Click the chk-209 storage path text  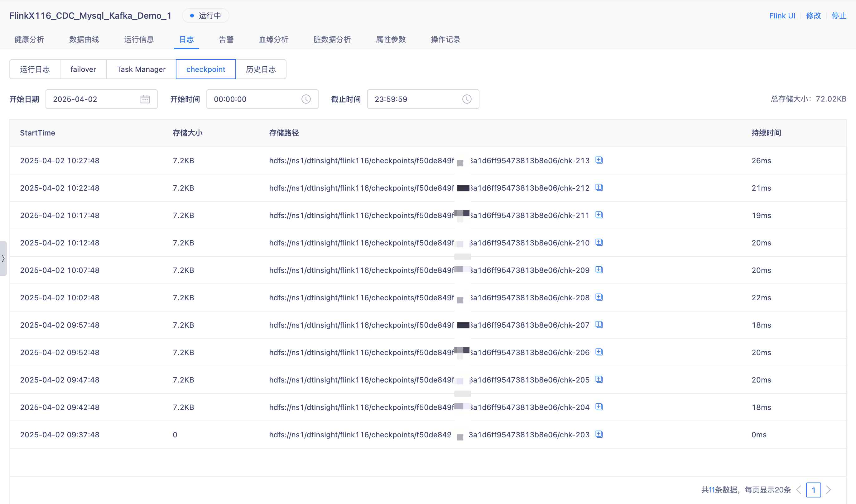pos(429,270)
